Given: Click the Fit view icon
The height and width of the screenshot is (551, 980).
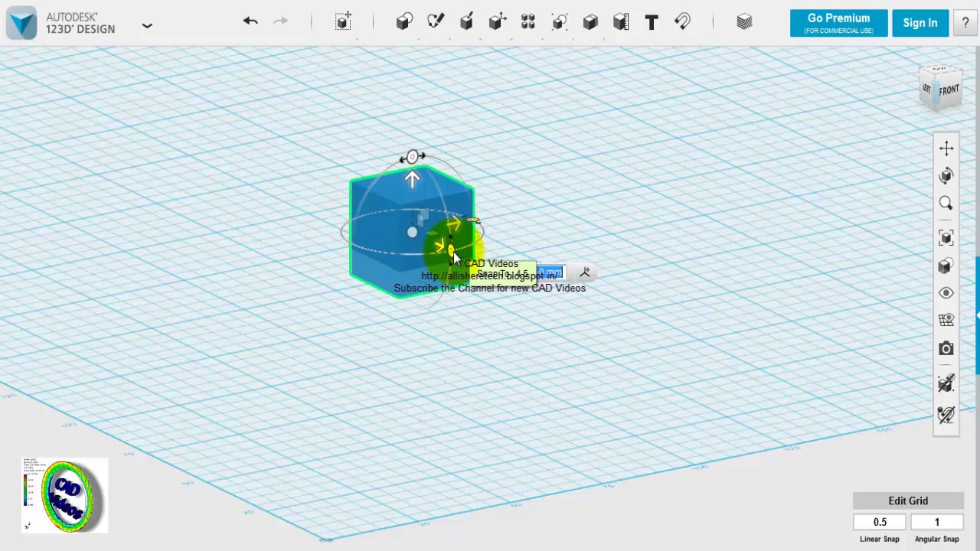Looking at the screenshot, I should point(946,238).
